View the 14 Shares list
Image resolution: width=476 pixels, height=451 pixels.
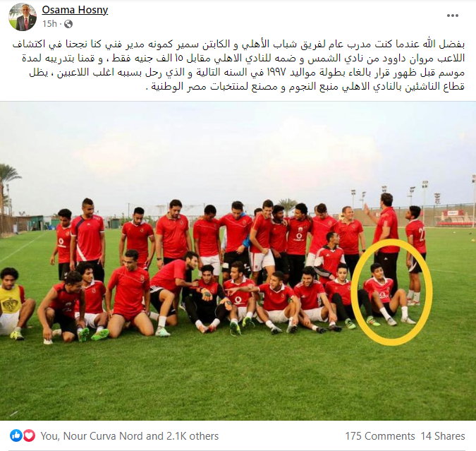[443, 436]
